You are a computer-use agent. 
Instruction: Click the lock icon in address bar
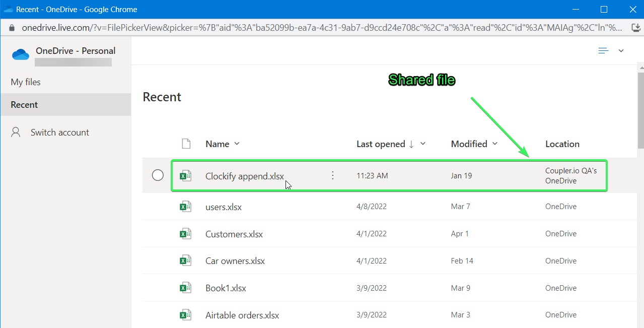point(12,28)
